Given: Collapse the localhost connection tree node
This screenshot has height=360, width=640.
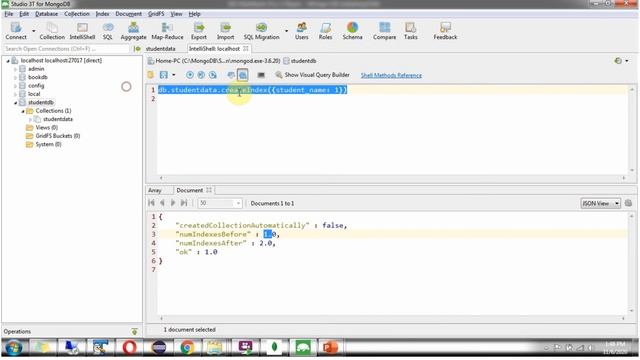Looking at the screenshot, I should pyautogui.click(x=8, y=60).
